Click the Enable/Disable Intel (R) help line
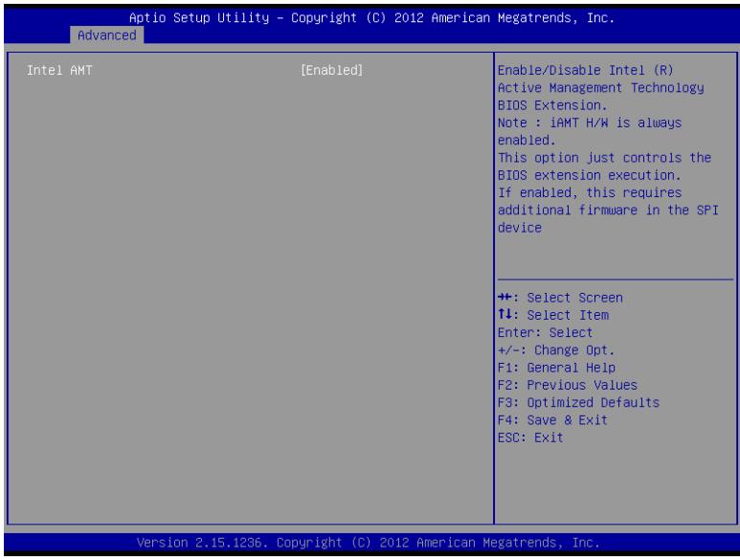The image size is (740, 560). pos(586,70)
